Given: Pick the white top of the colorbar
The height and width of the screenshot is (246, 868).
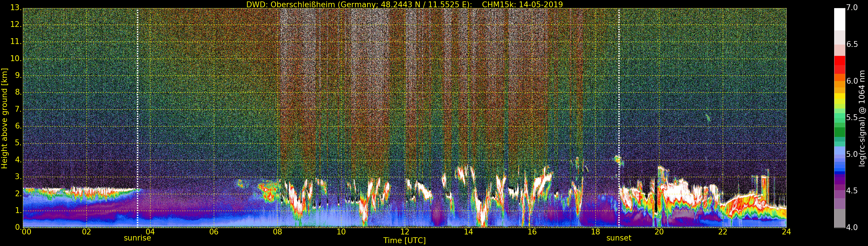Looking at the screenshot, I should coord(839,19).
